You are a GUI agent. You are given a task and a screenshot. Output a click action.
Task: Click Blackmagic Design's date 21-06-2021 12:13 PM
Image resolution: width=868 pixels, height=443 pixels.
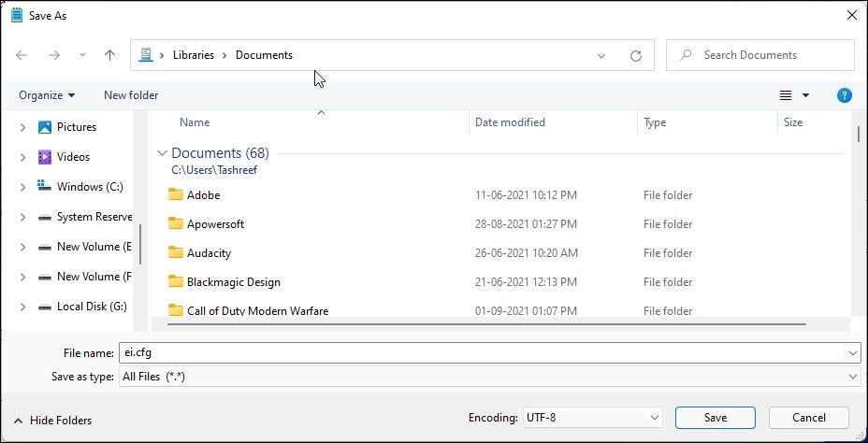[x=526, y=282]
